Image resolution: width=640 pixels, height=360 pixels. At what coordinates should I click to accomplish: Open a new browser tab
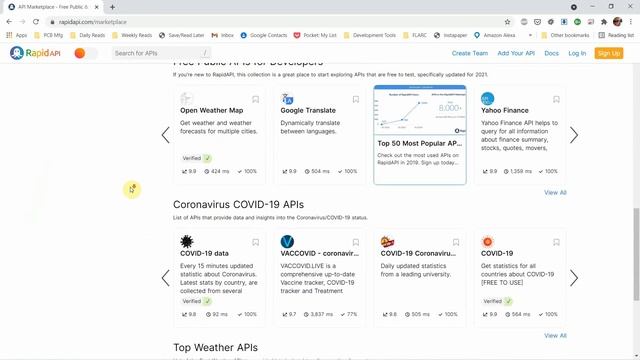[x=112, y=7]
